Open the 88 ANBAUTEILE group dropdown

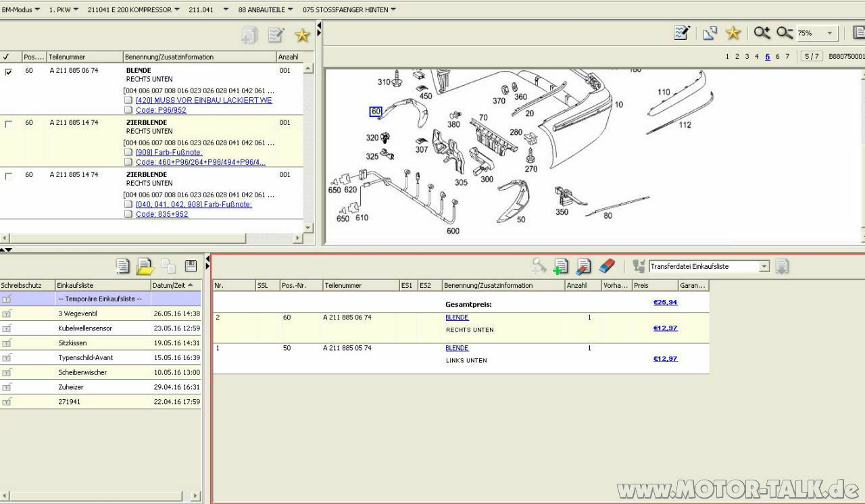(x=266, y=10)
